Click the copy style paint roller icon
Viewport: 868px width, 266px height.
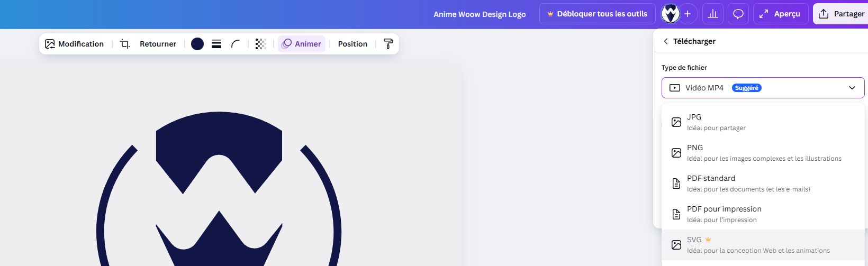[x=388, y=44]
